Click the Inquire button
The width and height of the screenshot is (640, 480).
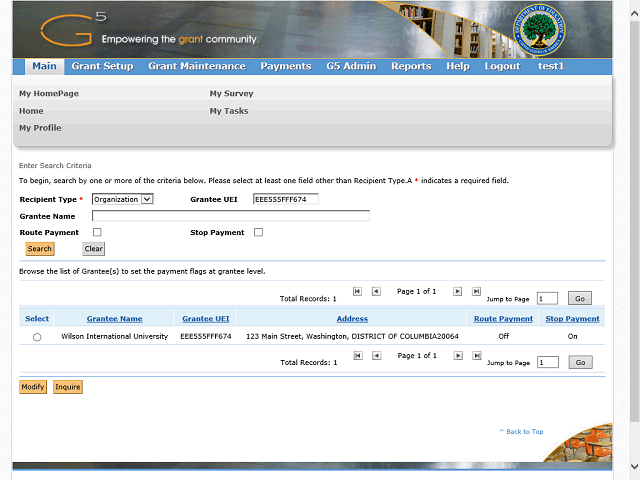[x=68, y=387]
